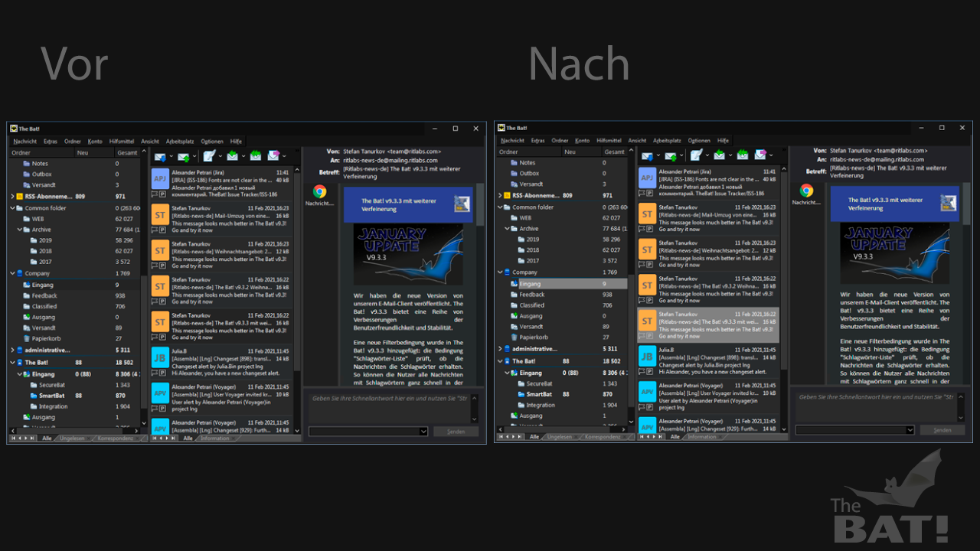Image resolution: width=980 pixels, height=551 pixels.
Task: Click the Reply icon in Vor window toolbar
Action: [233, 155]
